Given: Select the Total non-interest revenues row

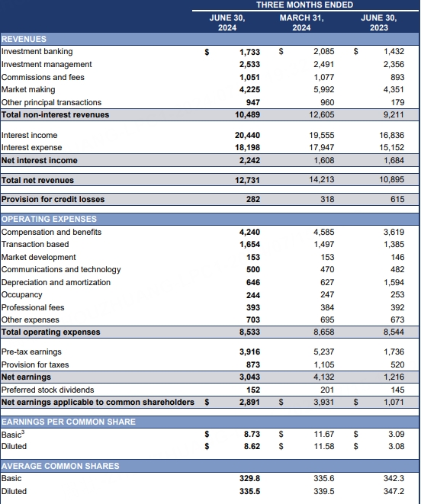Looking at the screenshot, I should [210, 114].
